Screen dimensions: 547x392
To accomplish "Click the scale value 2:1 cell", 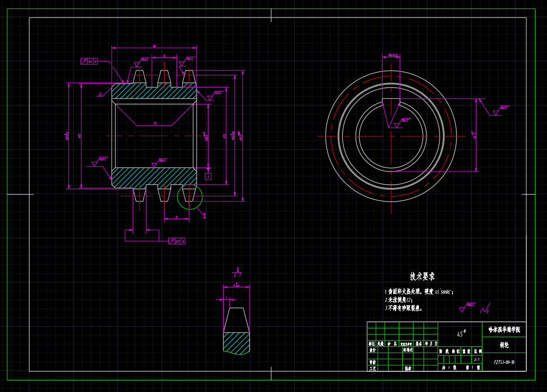I will 476,359.
